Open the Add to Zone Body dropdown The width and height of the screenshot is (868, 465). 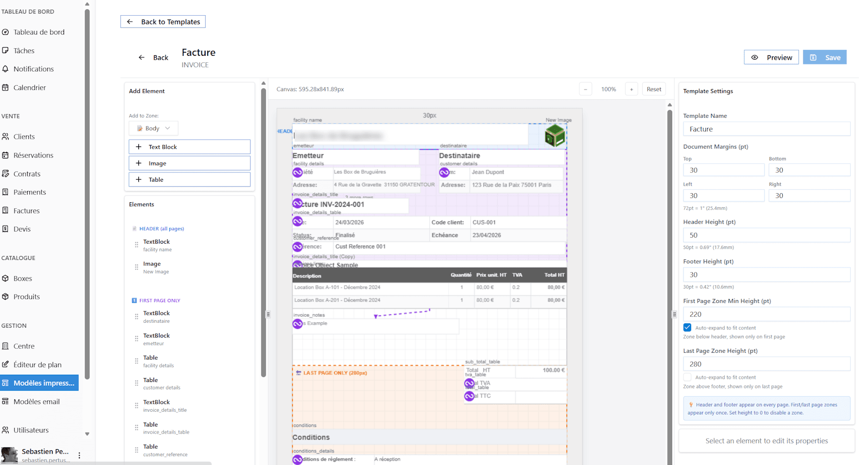[x=154, y=129]
